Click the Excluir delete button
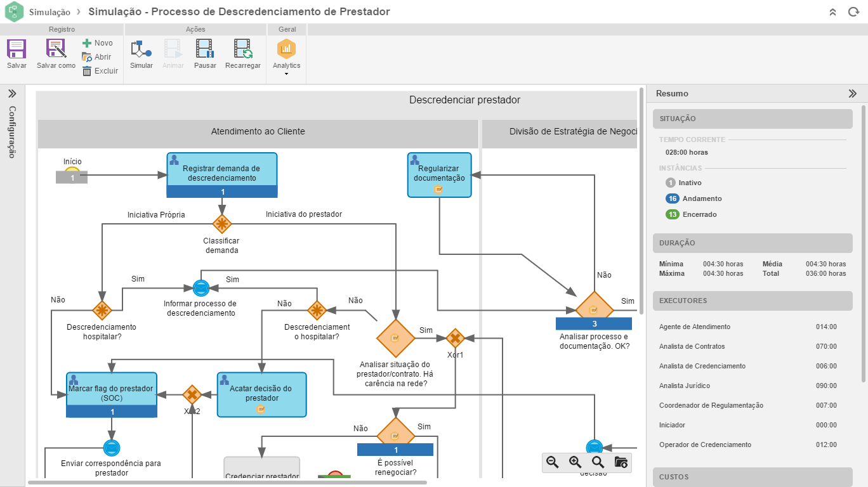The width and height of the screenshot is (868, 487). 100,71
